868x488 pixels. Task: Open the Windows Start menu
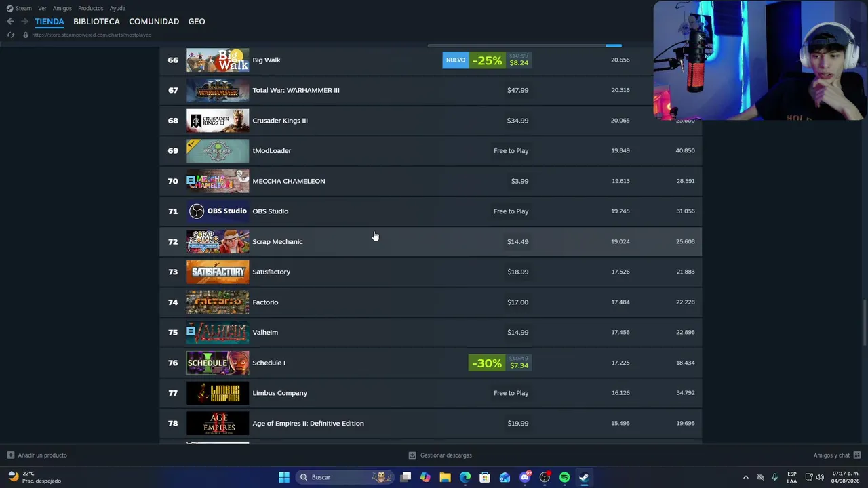click(x=284, y=477)
